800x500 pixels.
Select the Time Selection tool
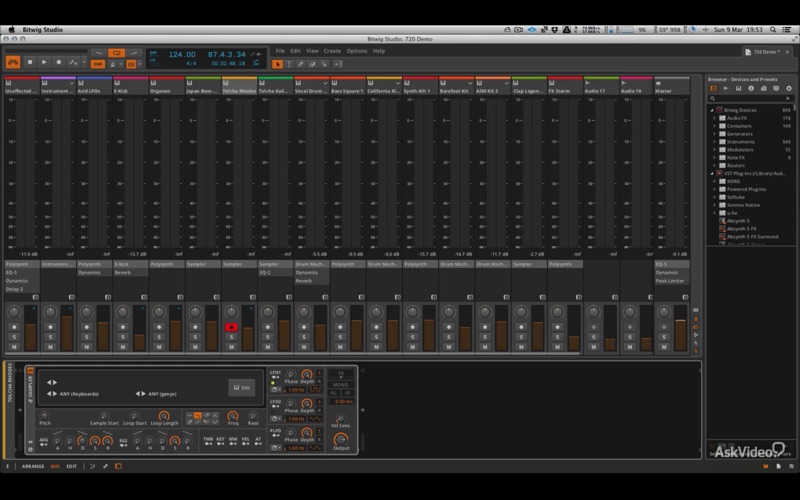(289, 64)
